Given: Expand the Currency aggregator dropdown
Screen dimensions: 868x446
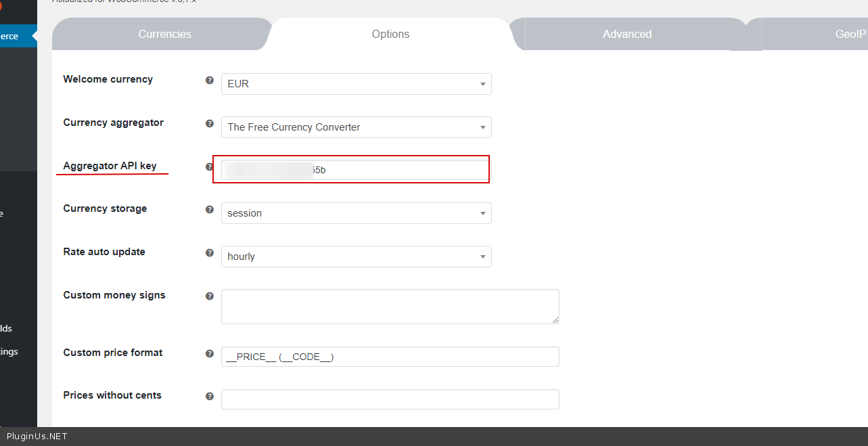Looking at the screenshot, I should click(x=356, y=127).
